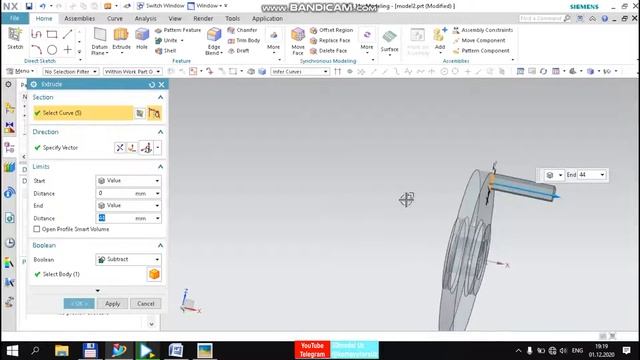Click the orange Select Body cube icon

[x=154, y=274]
